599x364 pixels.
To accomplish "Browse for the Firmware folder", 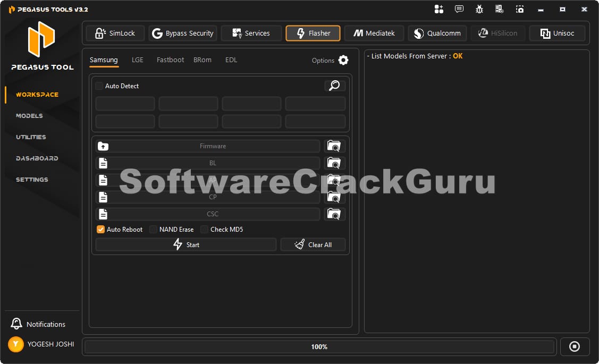I will (x=335, y=146).
